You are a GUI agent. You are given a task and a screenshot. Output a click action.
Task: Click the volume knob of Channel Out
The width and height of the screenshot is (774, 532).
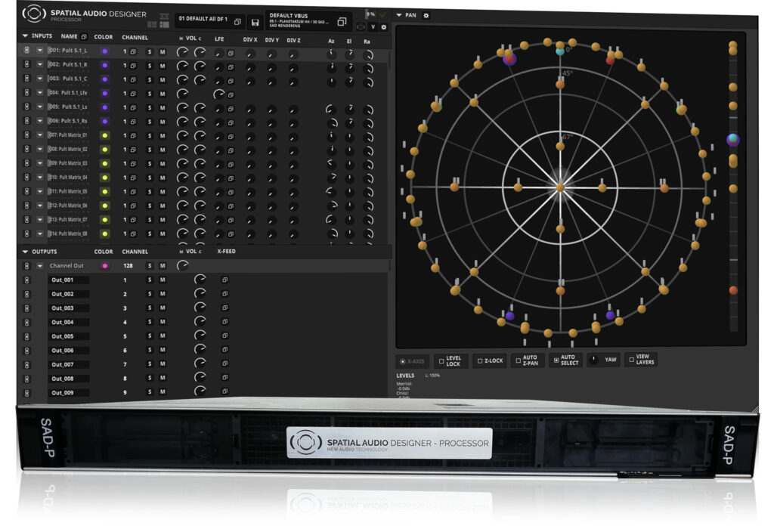tap(183, 265)
